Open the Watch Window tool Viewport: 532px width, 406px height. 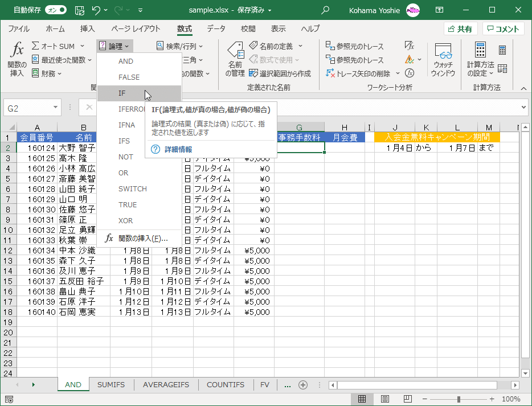point(443,59)
